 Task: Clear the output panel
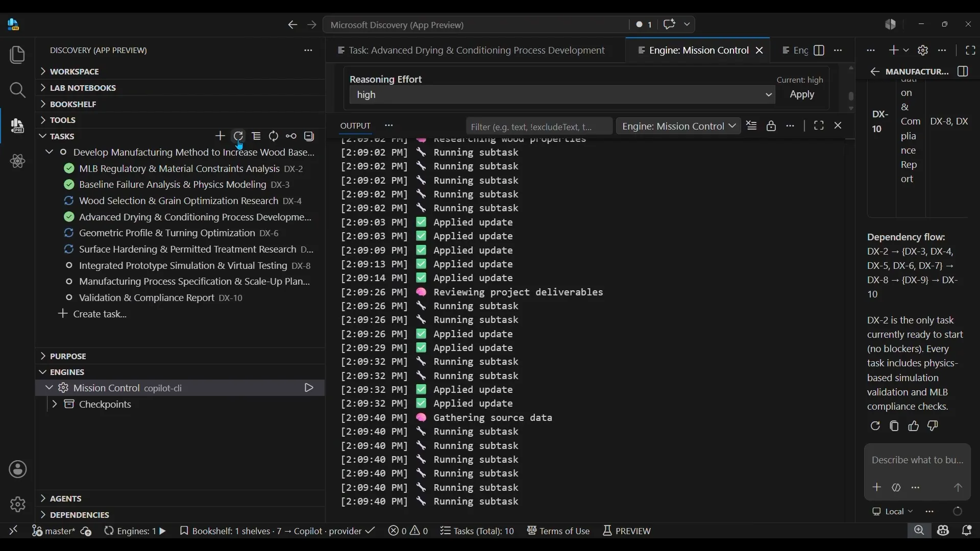coord(751,126)
